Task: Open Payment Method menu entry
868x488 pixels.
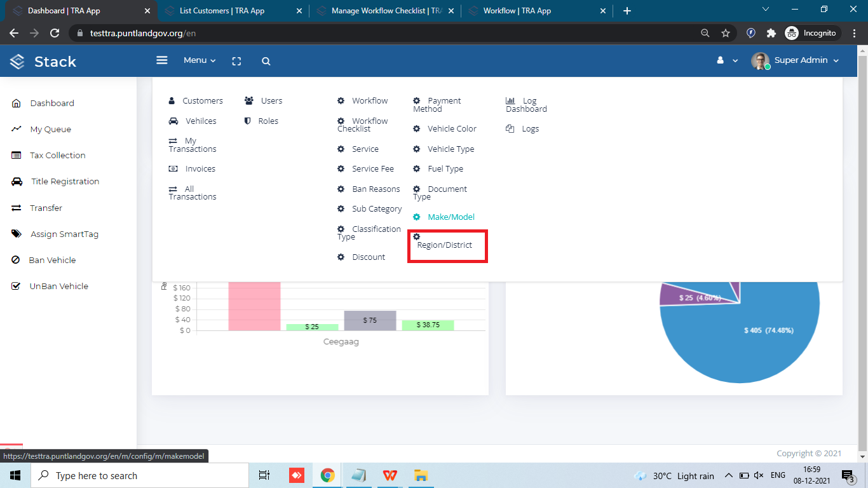Action: 437,105
